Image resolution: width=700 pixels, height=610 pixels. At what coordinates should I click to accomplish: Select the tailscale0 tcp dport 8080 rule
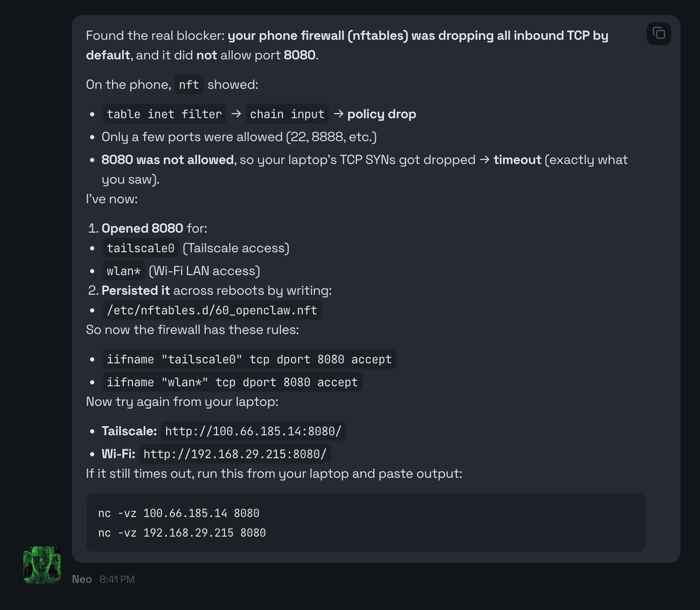(249, 359)
